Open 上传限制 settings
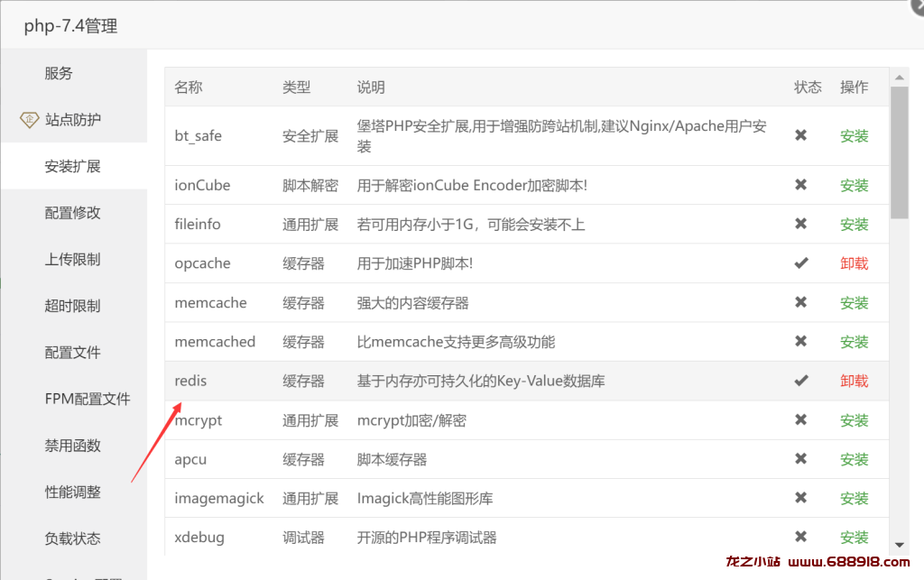 [72, 259]
